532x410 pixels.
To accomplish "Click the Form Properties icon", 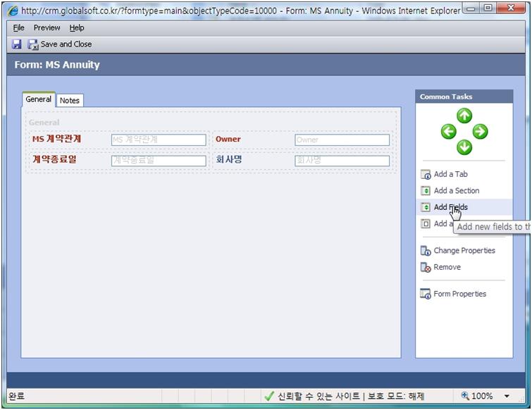I will [x=426, y=294].
